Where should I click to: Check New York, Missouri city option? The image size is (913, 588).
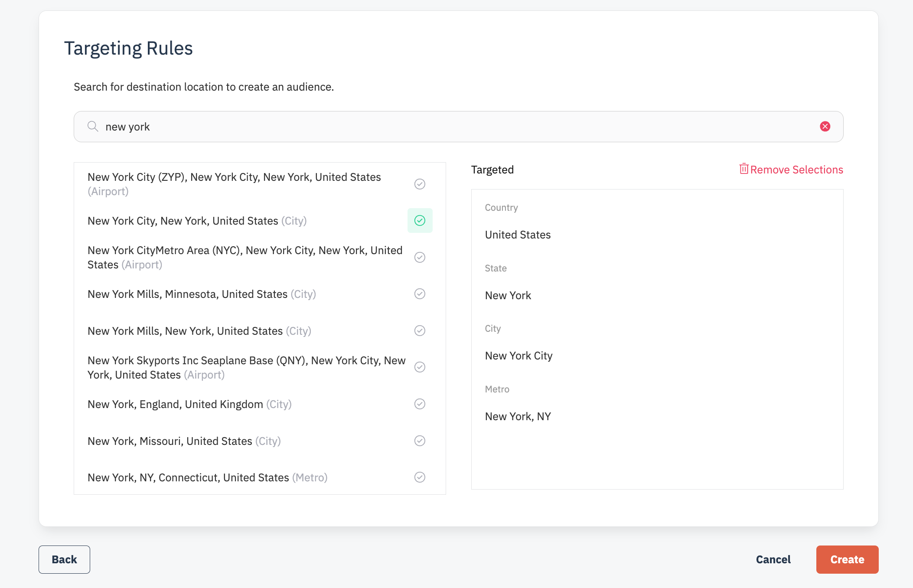(420, 441)
